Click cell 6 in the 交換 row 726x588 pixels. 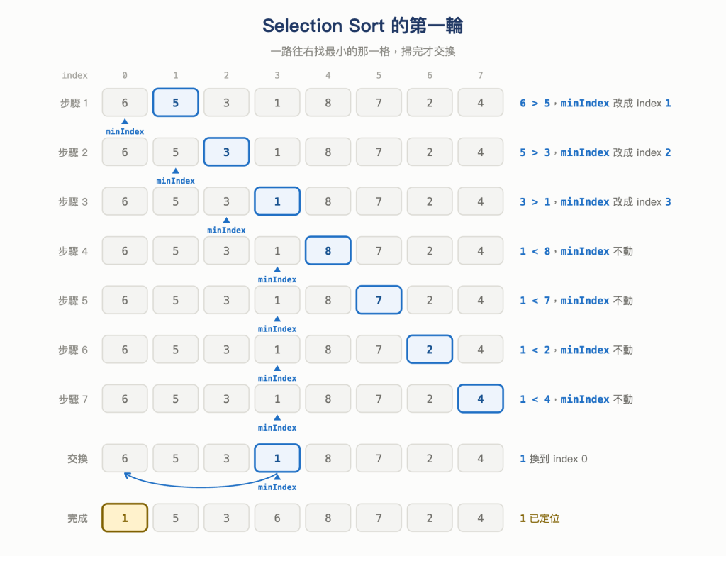(x=125, y=458)
